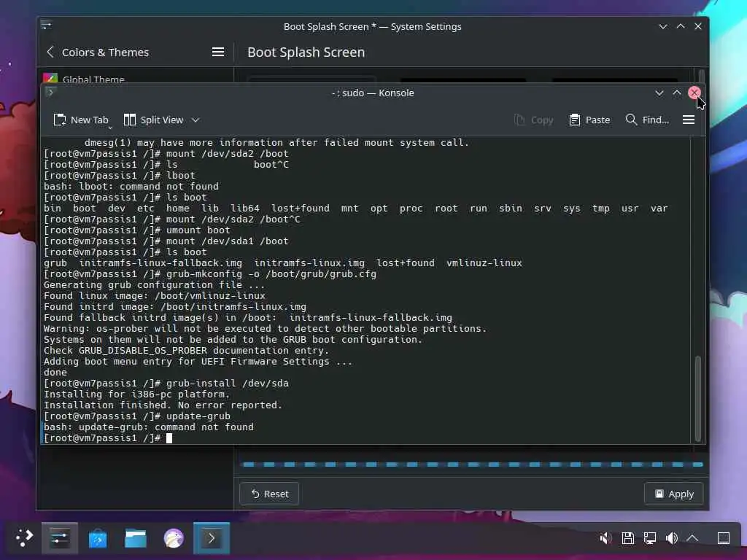The height and width of the screenshot is (560, 747).
Task: Click 'bash: lboot: command not found' line
Action: pos(131,186)
